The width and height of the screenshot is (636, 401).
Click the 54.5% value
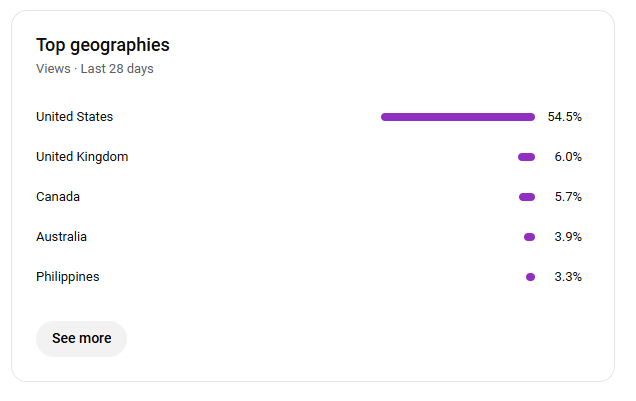(565, 117)
